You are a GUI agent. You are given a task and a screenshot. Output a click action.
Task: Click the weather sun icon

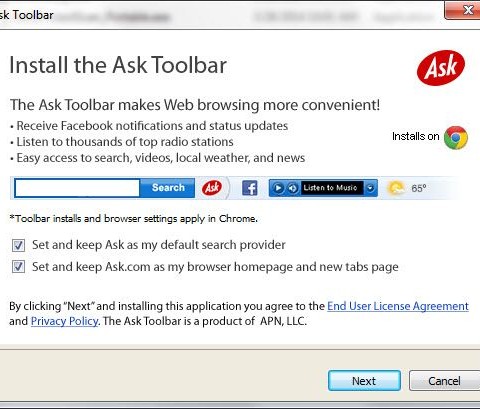pos(395,188)
